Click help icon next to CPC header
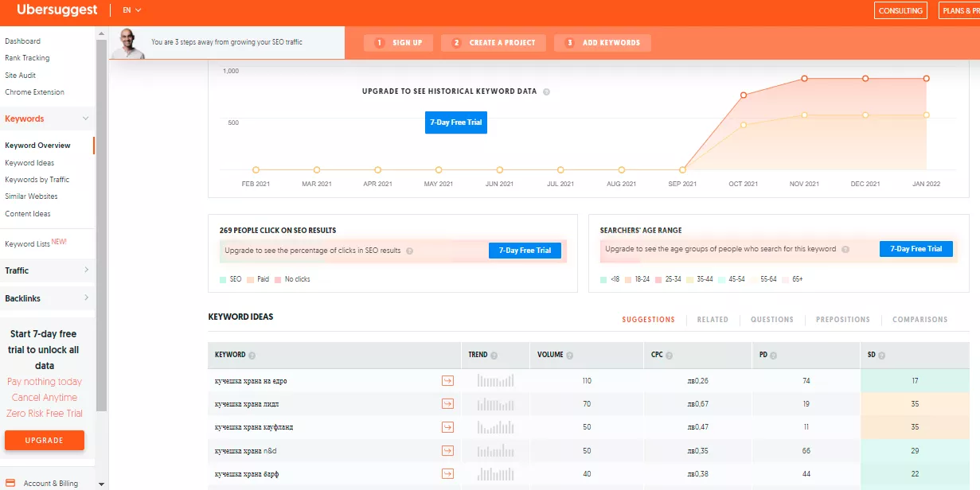 [671, 356]
